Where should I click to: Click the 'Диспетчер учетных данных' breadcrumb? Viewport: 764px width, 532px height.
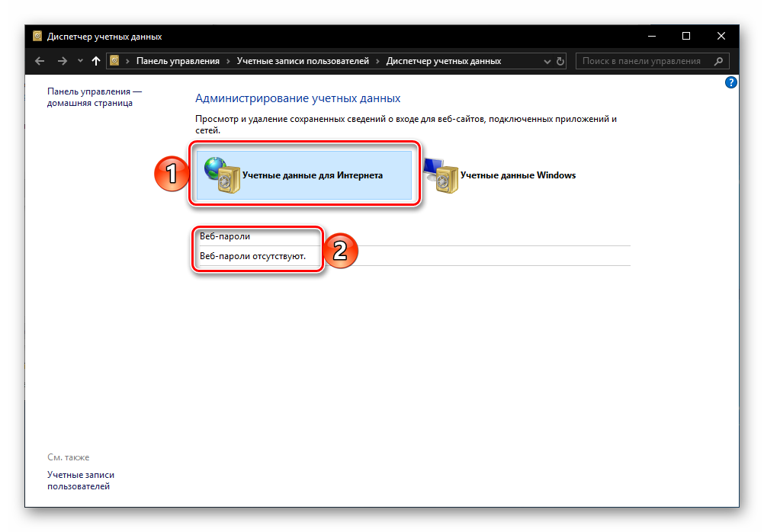coord(444,61)
